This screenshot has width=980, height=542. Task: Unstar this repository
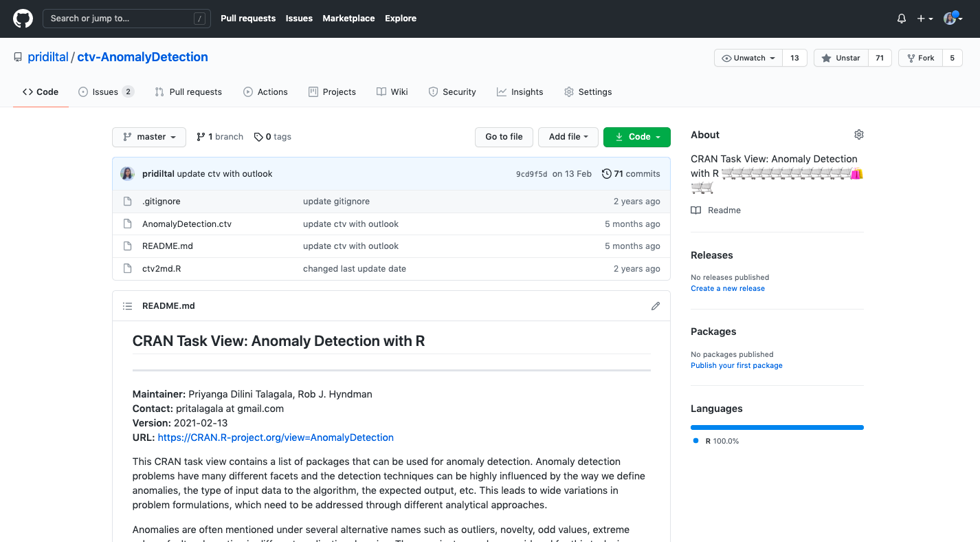[x=841, y=58]
